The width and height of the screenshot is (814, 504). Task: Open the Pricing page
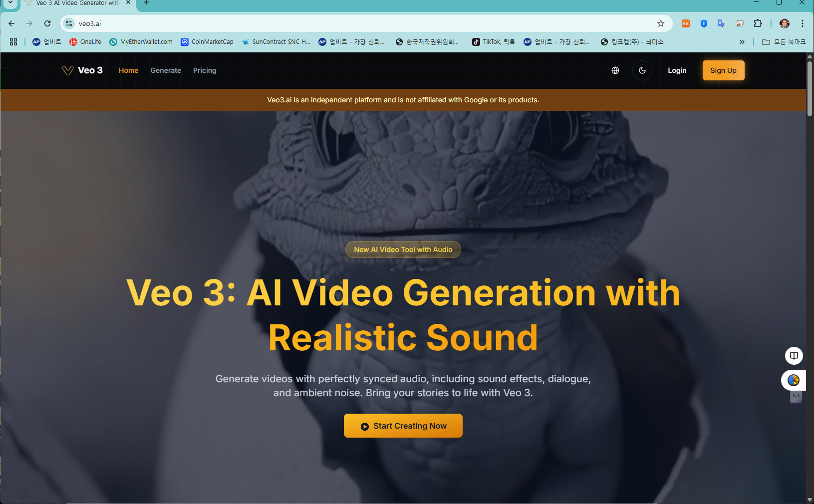(x=205, y=70)
